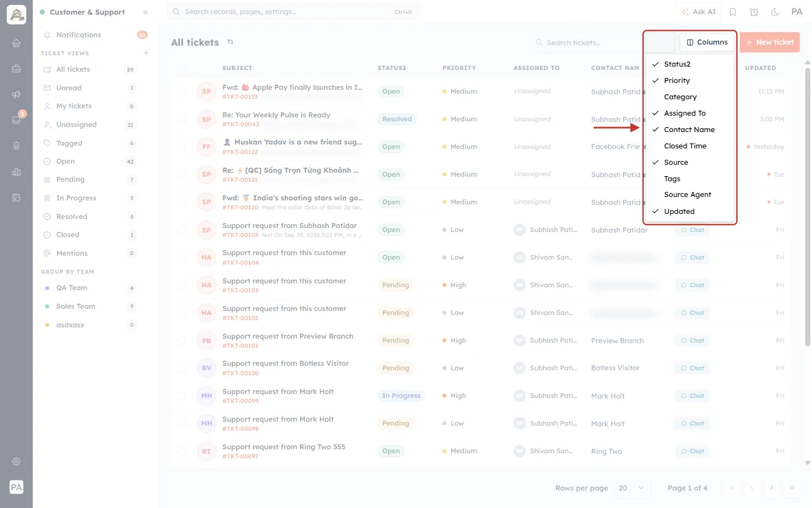Open Rows per page dropdown
812x508 pixels.
click(631, 488)
